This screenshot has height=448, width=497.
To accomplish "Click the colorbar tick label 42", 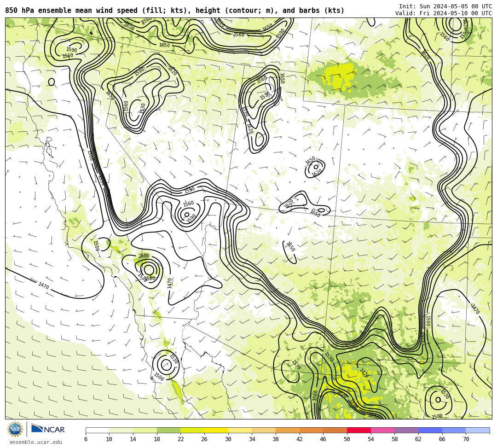I will pyautogui.click(x=300, y=439).
